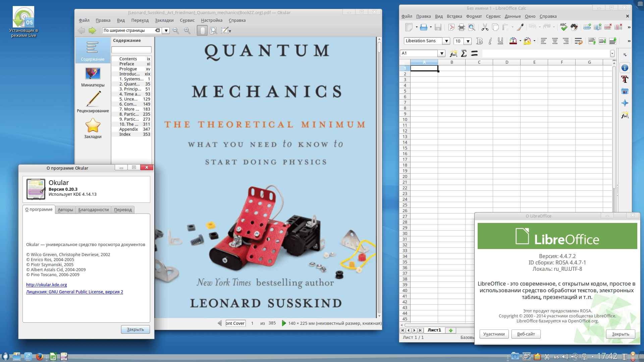
Task: Click Wrap Text icon in Calc
Action: click(579, 41)
